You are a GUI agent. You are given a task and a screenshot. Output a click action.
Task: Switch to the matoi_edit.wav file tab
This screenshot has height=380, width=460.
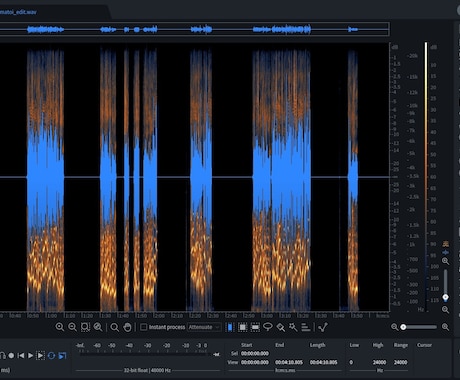pyautogui.click(x=18, y=12)
